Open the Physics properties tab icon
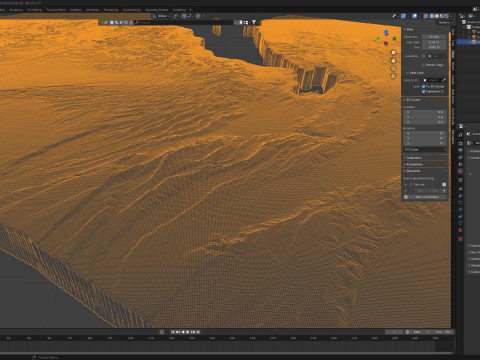Image resolution: width=480 pixels, height=360 pixels. tap(460, 209)
